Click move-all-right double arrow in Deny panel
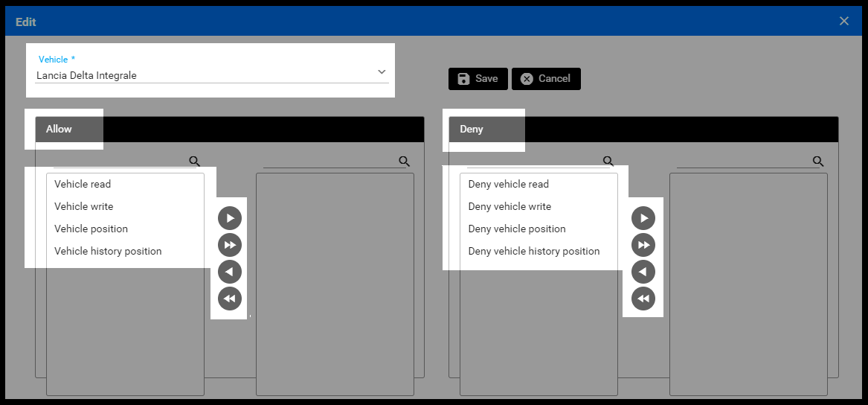This screenshot has height=405, width=868. pyautogui.click(x=643, y=245)
